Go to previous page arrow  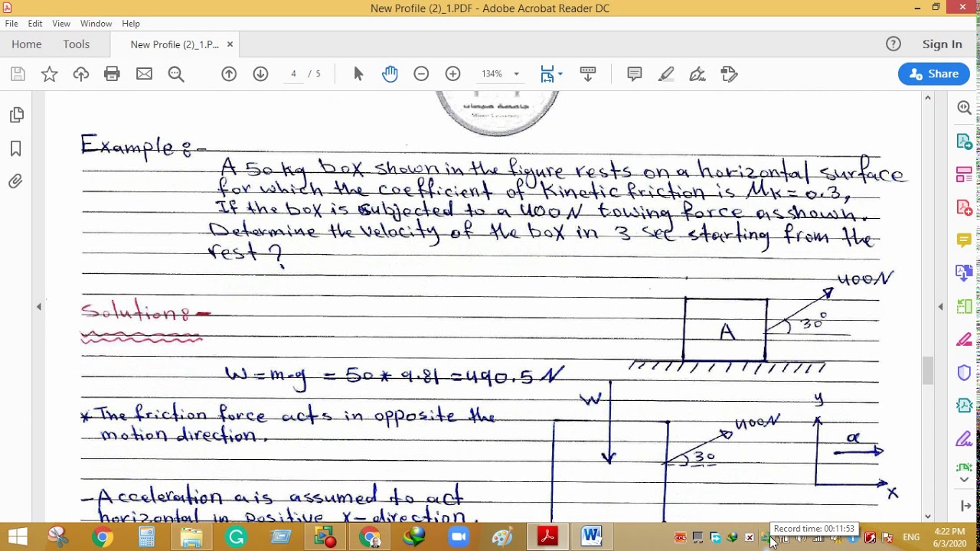click(x=229, y=74)
